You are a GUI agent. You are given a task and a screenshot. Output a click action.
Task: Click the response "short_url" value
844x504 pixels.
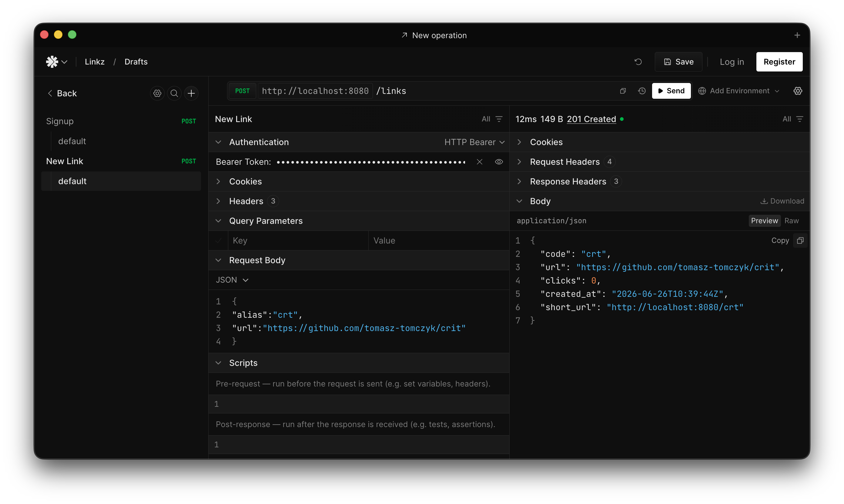click(675, 307)
